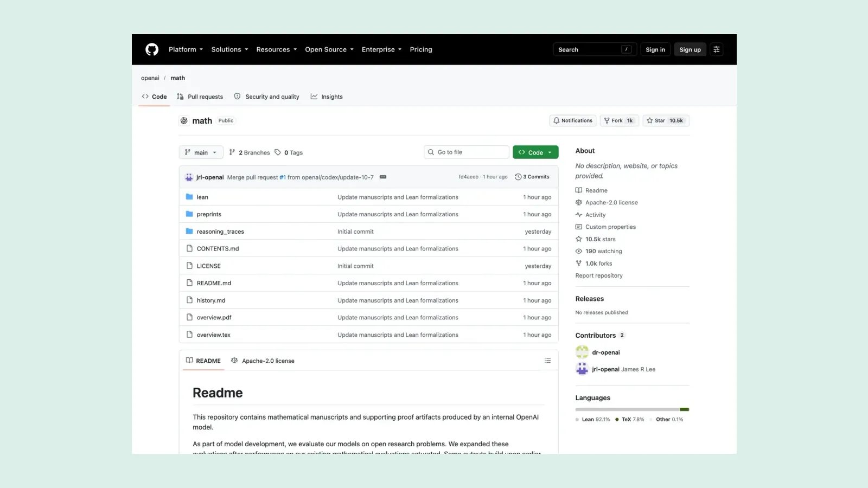Switch to the Pull requests tab
The image size is (868, 488).
point(200,97)
